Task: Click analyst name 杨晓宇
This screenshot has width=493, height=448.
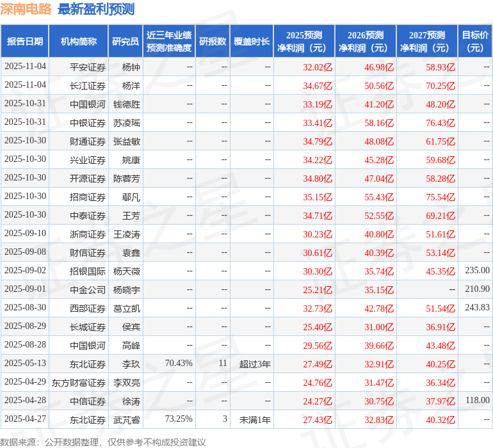Action: 126,289
